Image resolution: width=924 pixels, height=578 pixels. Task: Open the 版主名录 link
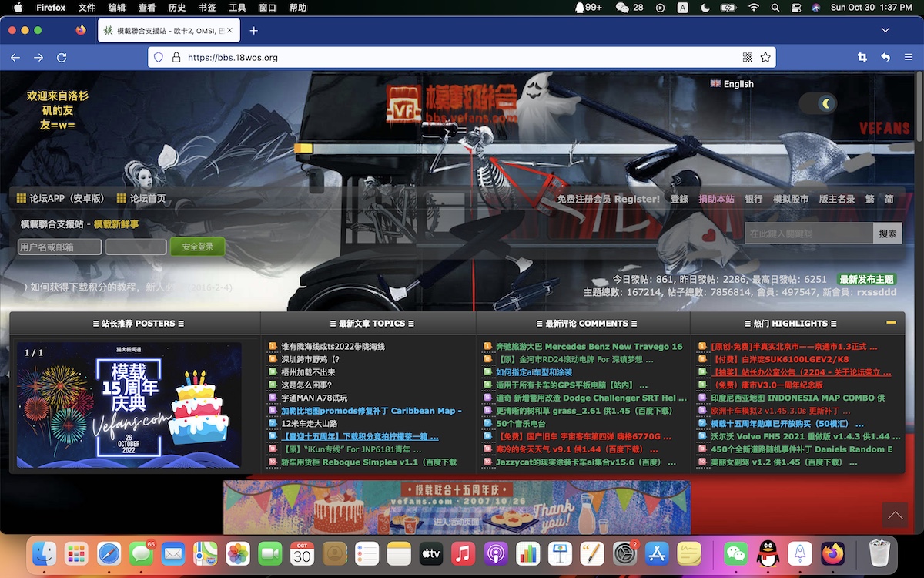[836, 199]
